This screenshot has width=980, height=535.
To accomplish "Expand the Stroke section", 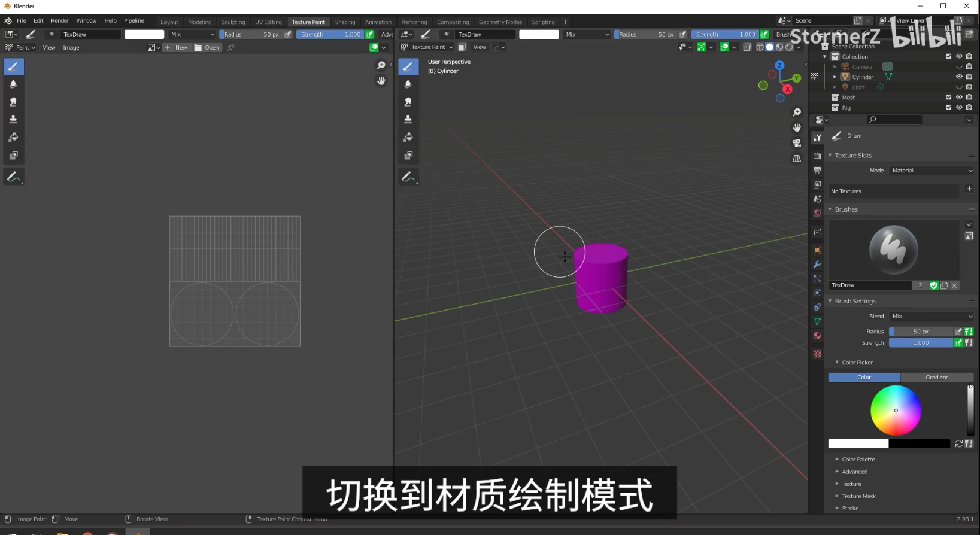I will 850,509.
